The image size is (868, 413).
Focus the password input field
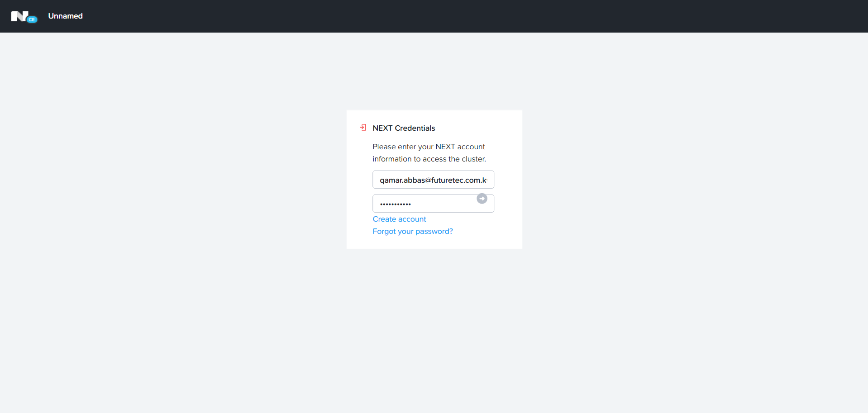pos(423,204)
